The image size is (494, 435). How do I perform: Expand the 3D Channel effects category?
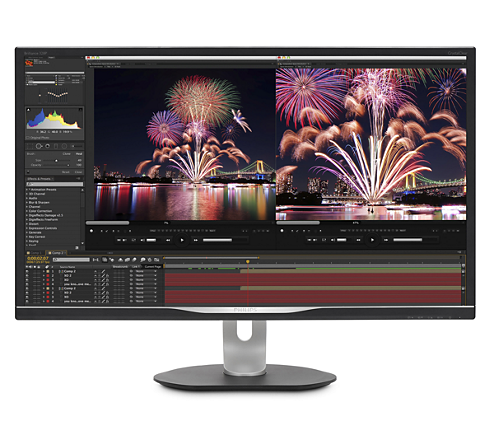tap(27, 194)
